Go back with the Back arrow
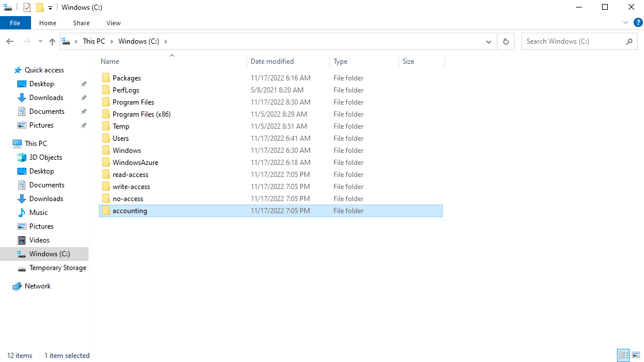Viewport: 644px width, 362px height. tap(10, 41)
